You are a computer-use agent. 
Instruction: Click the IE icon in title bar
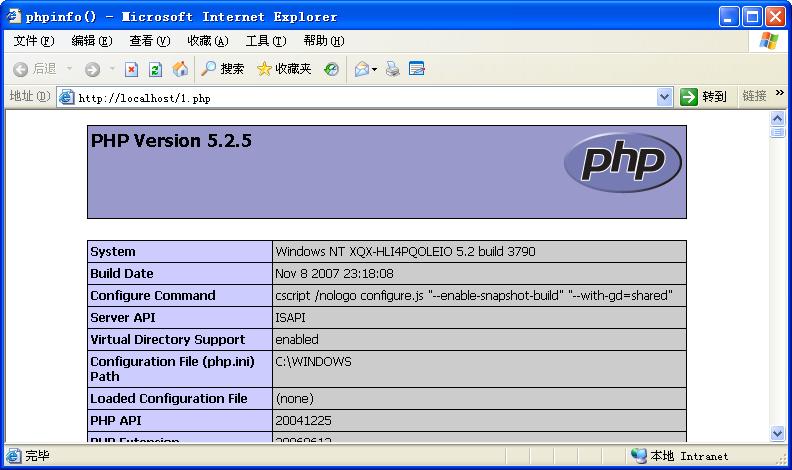coord(14,16)
